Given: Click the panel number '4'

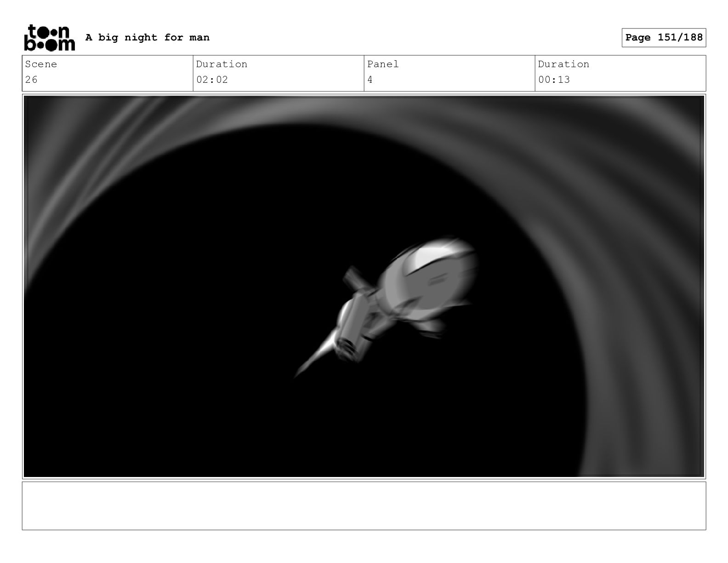Looking at the screenshot, I should pyautogui.click(x=370, y=80).
